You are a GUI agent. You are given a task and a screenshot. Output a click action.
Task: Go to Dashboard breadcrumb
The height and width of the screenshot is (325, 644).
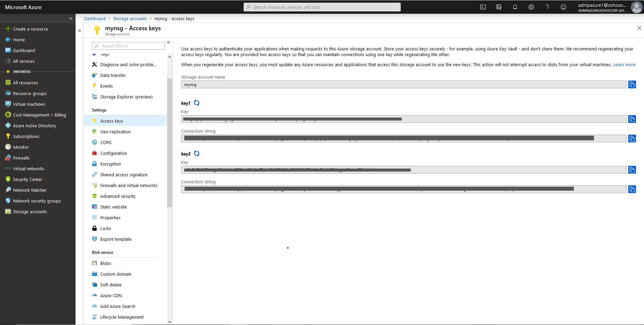click(x=95, y=19)
